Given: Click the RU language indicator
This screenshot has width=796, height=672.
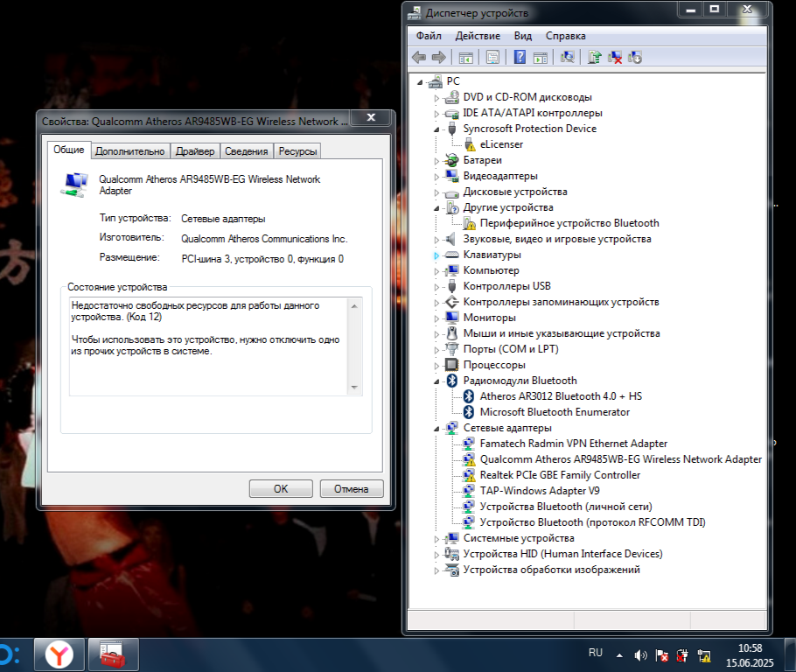Looking at the screenshot, I should pyautogui.click(x=596, y=653).
